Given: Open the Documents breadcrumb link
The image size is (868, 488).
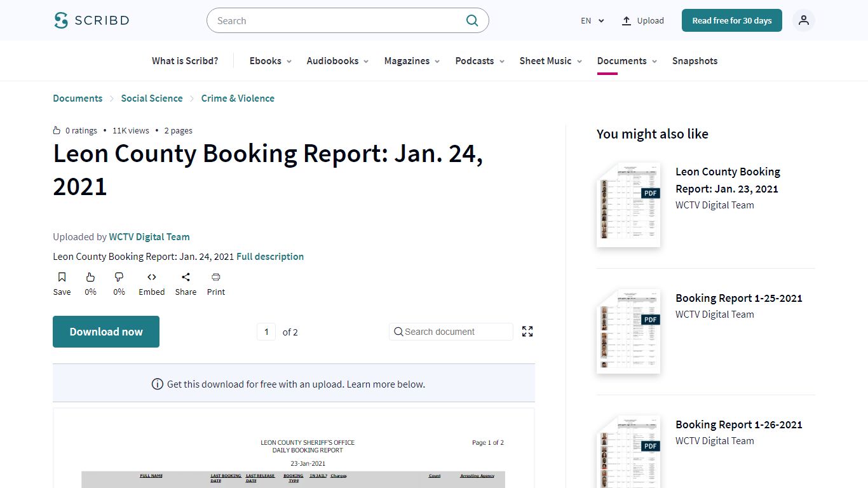Looking at the screenshot, I should tap(78, 98).
